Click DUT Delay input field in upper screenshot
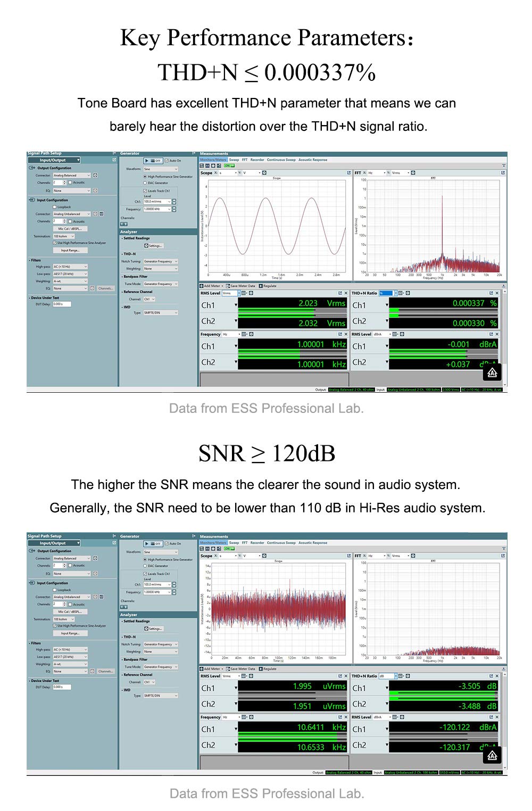The height and width of the screenshot is (811, 532). (62, 304)
